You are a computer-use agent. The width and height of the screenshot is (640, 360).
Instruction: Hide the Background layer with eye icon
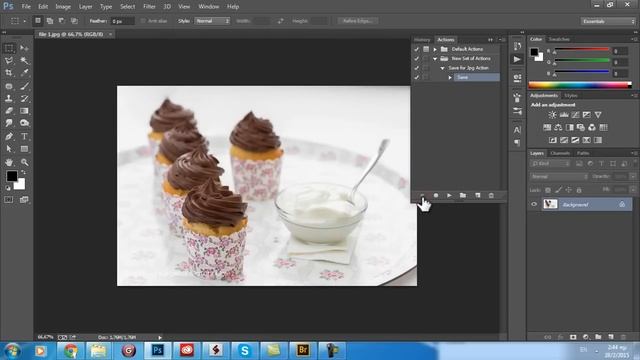click(534, 204)
